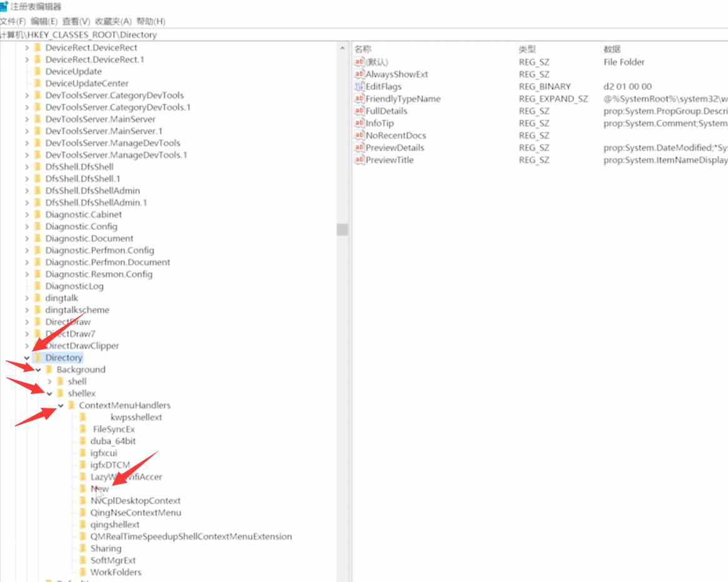
Task: Select the kwpsshellext folder icon
Action: coord(83,417)
